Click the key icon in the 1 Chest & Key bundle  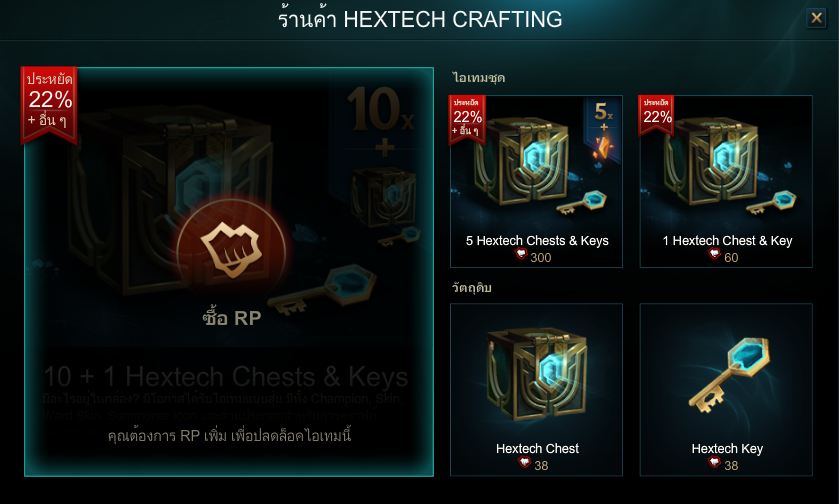(772, 204)
